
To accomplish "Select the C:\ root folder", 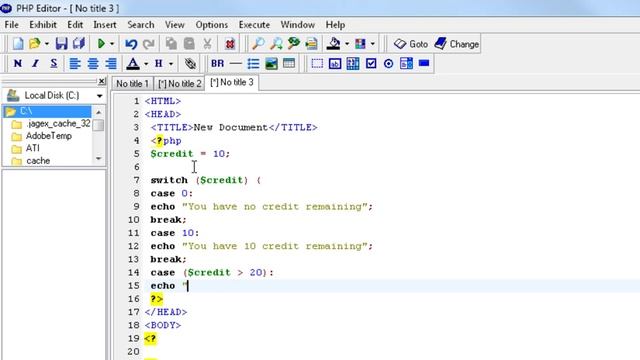I will [47, 111].
